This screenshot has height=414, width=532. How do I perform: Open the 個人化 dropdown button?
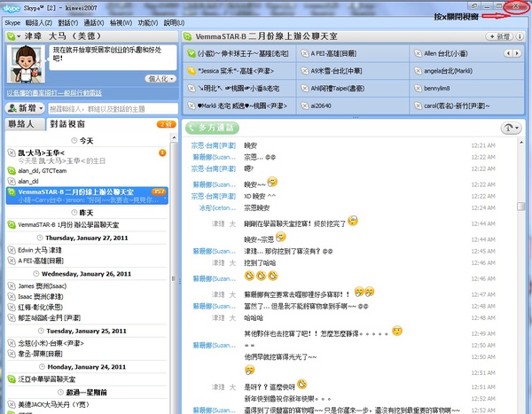pos(160,79)
